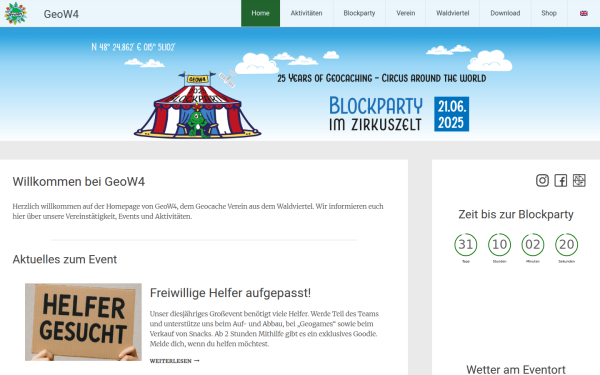Click the 21.06. 2025 date box
Viewport: 600px width, 375px height.
[x=452, y=114]
